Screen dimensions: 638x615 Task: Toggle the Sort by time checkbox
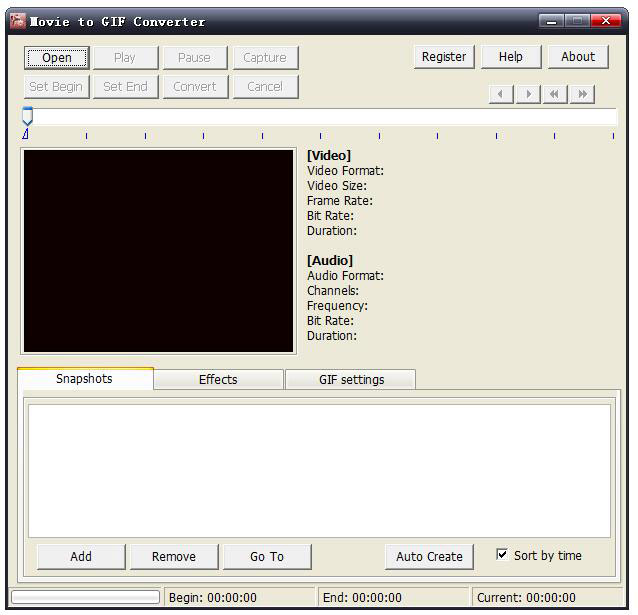pyautogui.click(x=502, y=555)
